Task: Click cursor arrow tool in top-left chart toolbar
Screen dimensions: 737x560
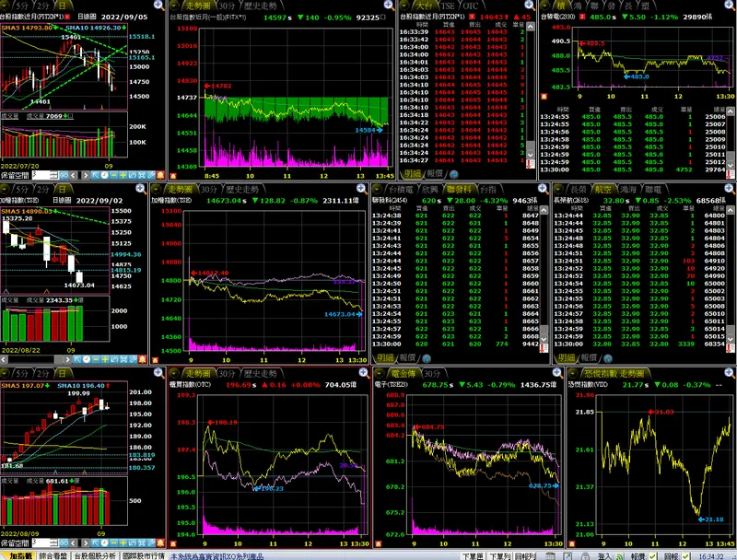Action: coord(95,175)
